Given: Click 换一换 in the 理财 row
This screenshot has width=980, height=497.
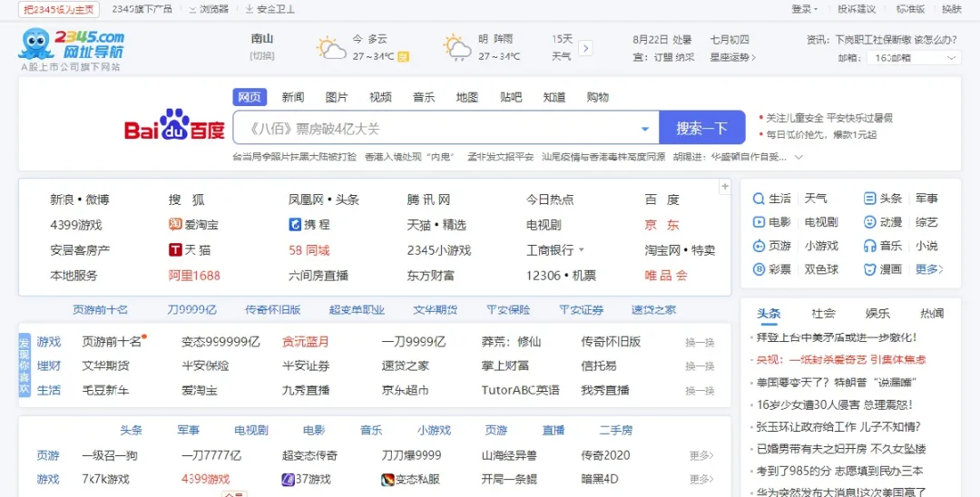Looking at the screenshot, I should click(700, 365).
